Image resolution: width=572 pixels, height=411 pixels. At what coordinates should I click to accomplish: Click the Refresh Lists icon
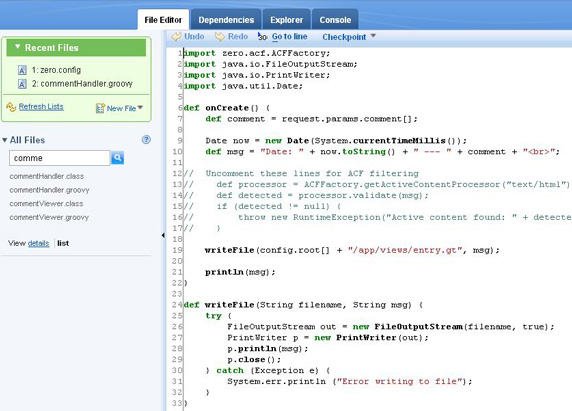(x=11, y=107)
